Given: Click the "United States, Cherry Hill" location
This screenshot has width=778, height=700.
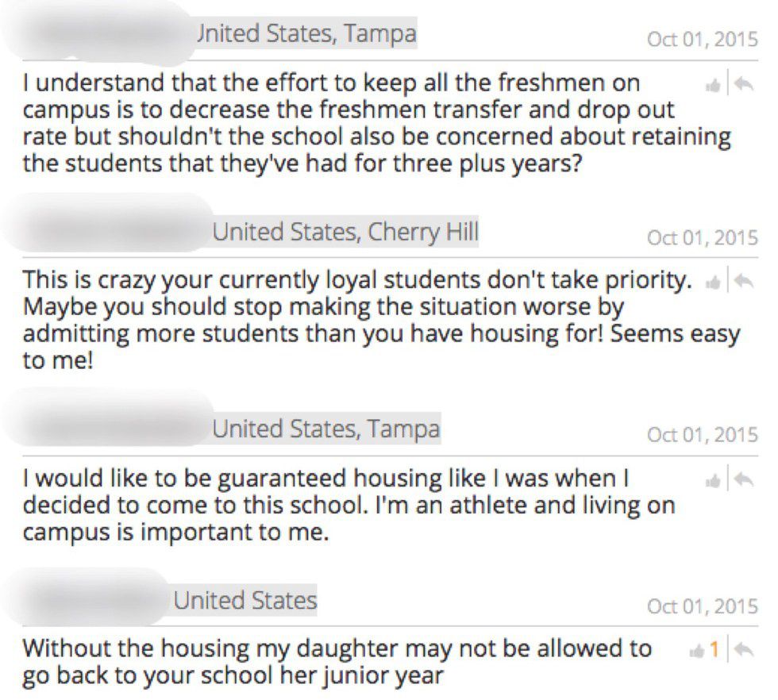Looking at the screenshot, I should (345, 233).
